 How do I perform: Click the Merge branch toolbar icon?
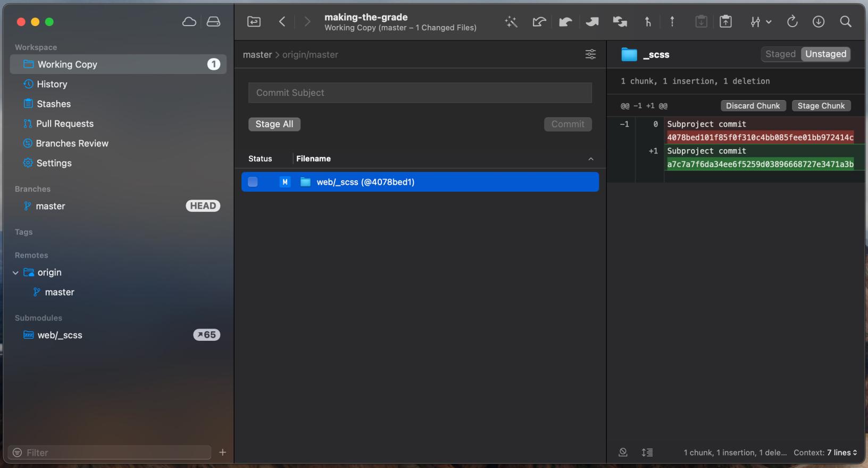tap(647, 22)
